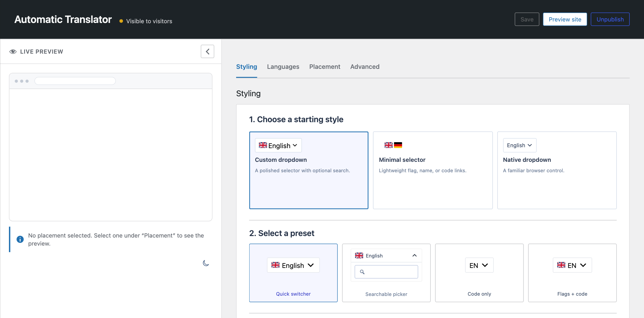Click the 'Visible to visitors' status text

click(149, 21)
